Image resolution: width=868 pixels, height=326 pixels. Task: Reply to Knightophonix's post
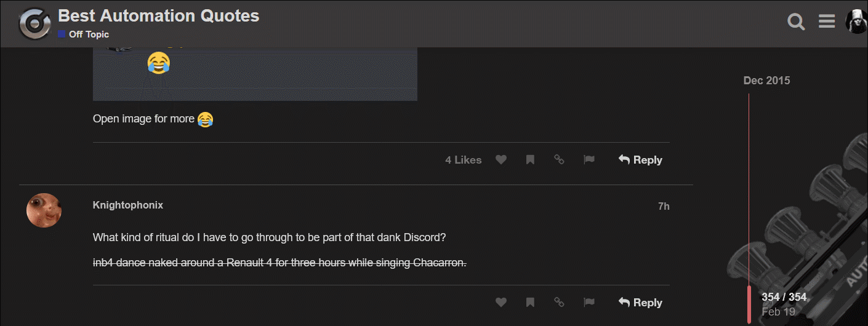coord(640,303)
